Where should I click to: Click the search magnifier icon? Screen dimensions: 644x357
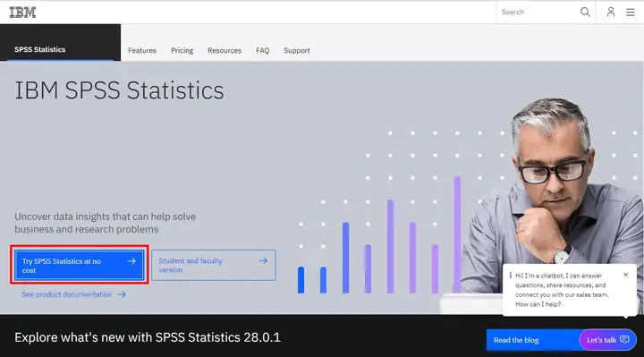pos(585,12)
